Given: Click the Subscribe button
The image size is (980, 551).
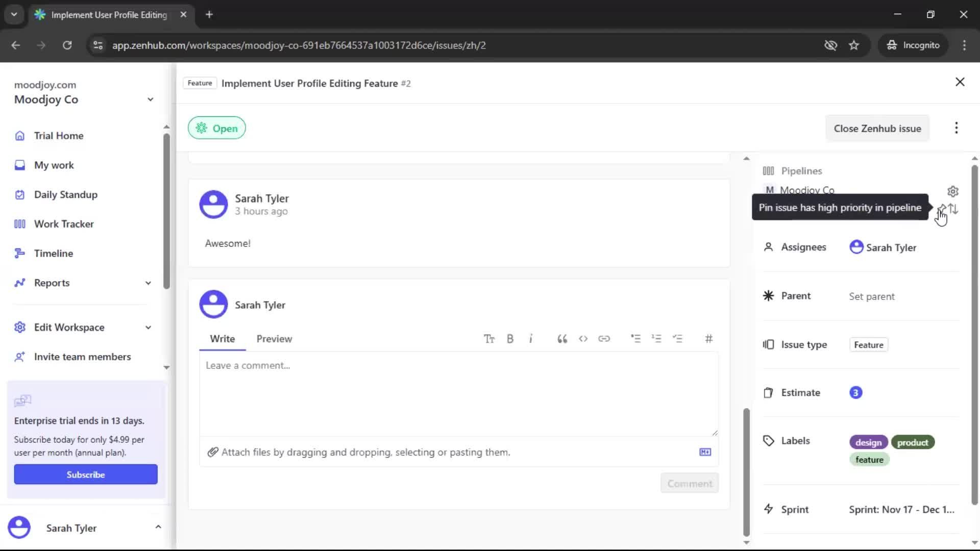Looking at the screenshot, I should coord(85,474).
